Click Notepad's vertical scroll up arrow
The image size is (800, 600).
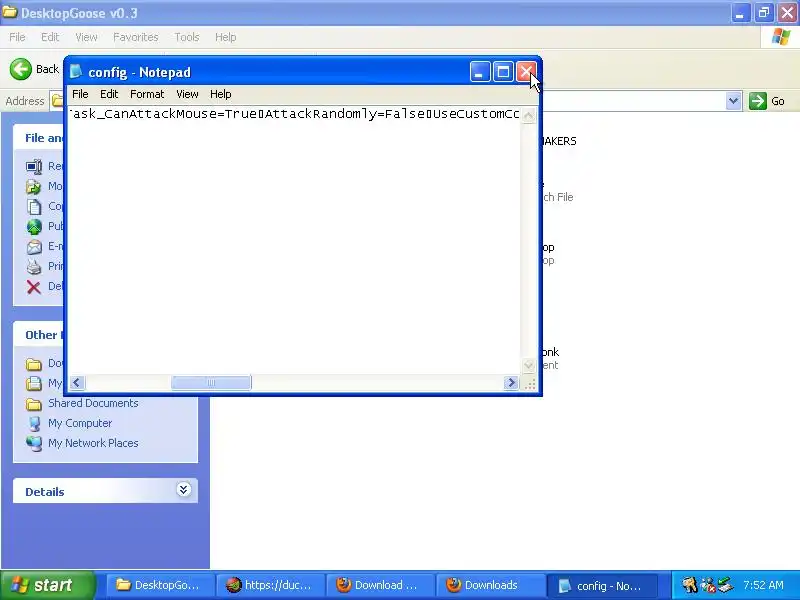pos(529,115)
